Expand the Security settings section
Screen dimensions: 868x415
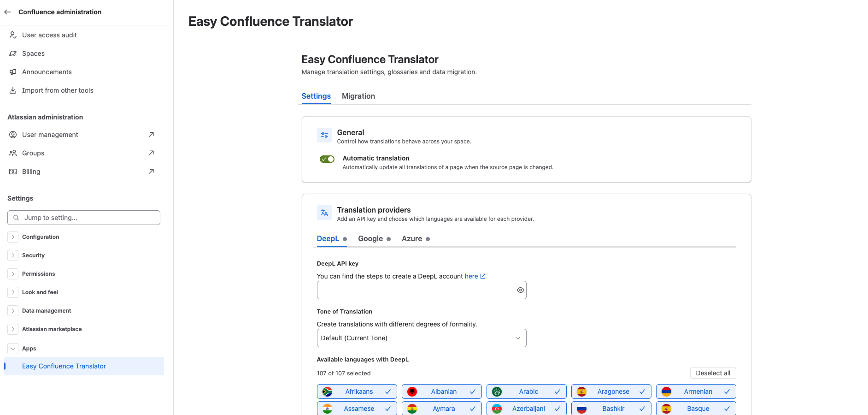tap(13, 255)
